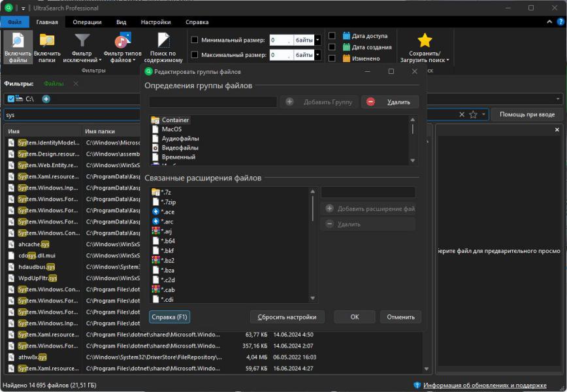Open the maximum size unit dropdown

click(317, 55)
